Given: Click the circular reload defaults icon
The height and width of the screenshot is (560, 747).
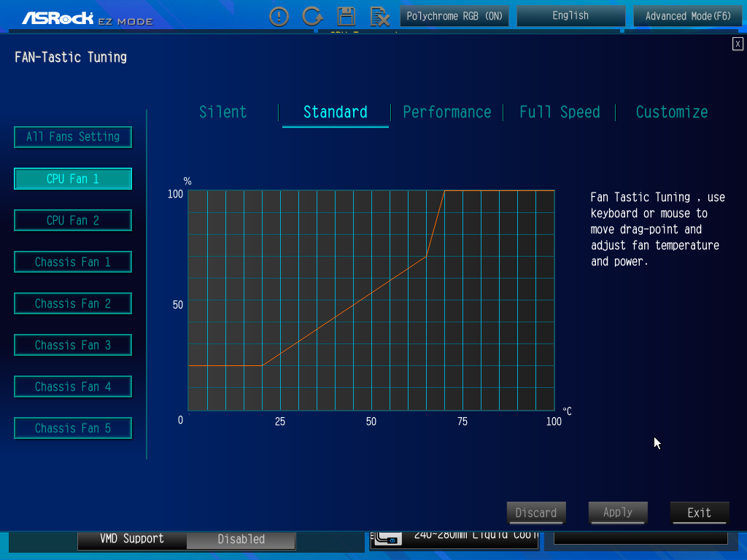Looking at the screenshot, I should pyautogui.click(x=312, y=16).
